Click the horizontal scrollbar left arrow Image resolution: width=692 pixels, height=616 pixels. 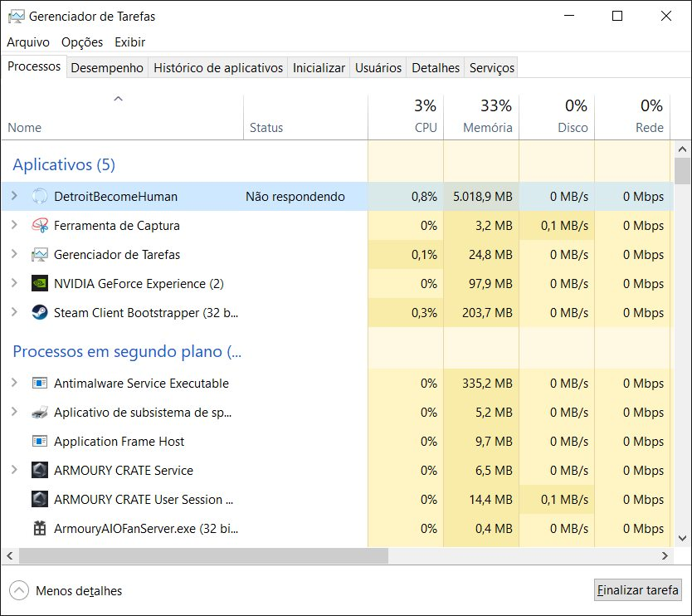[x=10, y=556]
